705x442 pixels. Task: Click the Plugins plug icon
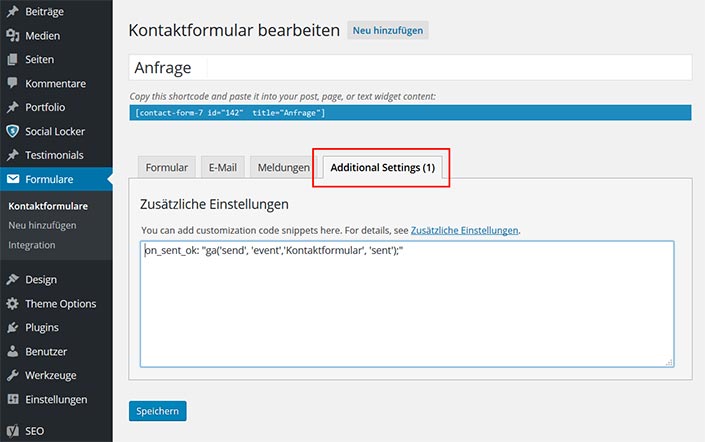pos(13,327)
